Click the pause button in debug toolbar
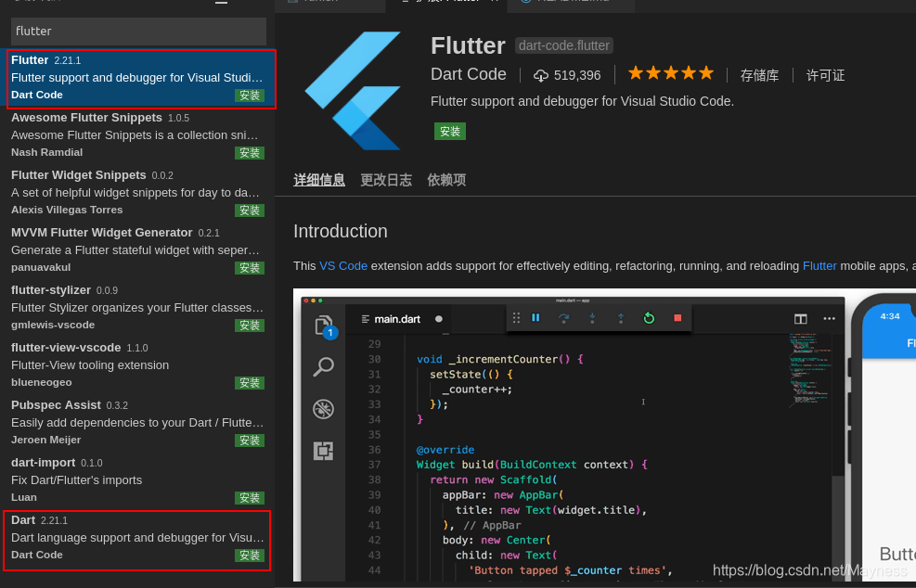 (x=535, y=318)
